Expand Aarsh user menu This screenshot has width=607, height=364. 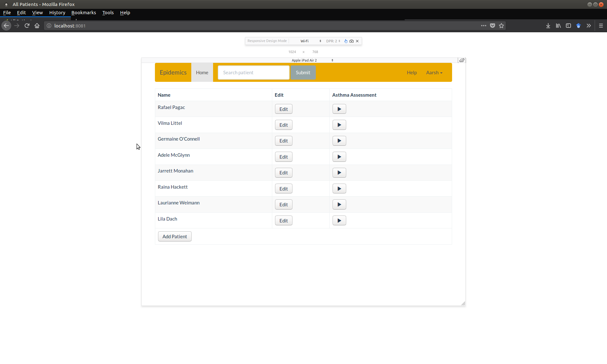434,73
